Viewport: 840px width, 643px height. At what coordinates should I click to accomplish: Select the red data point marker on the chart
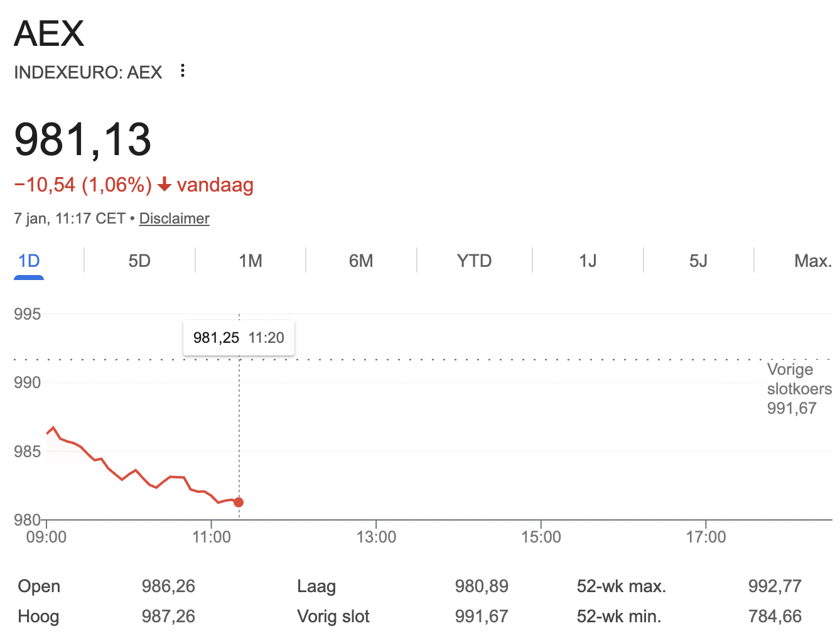point(239,502)
